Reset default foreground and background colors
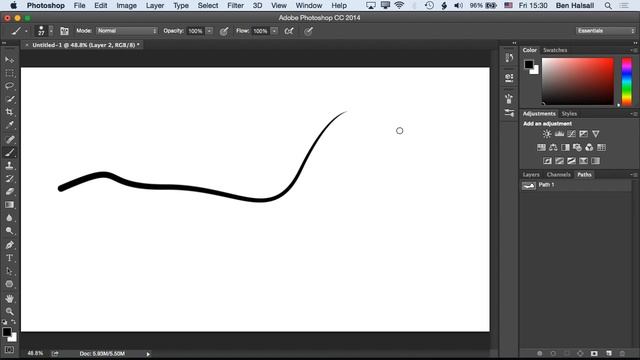 coord(4,322)
